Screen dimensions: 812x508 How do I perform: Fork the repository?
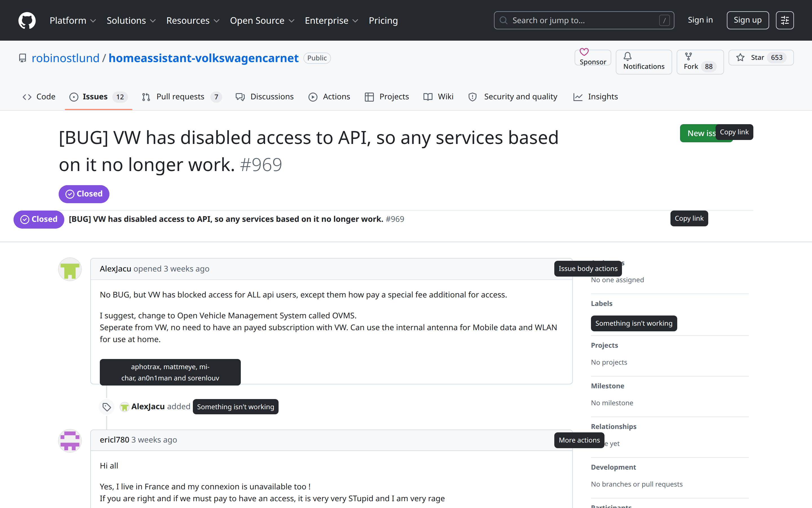pos(700,62)
